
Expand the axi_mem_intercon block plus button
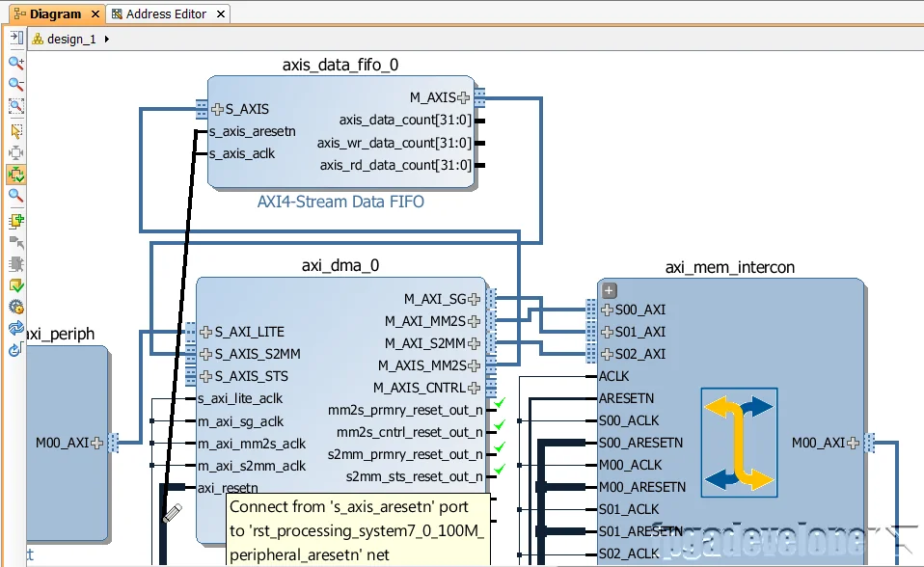tap(610, 290)
